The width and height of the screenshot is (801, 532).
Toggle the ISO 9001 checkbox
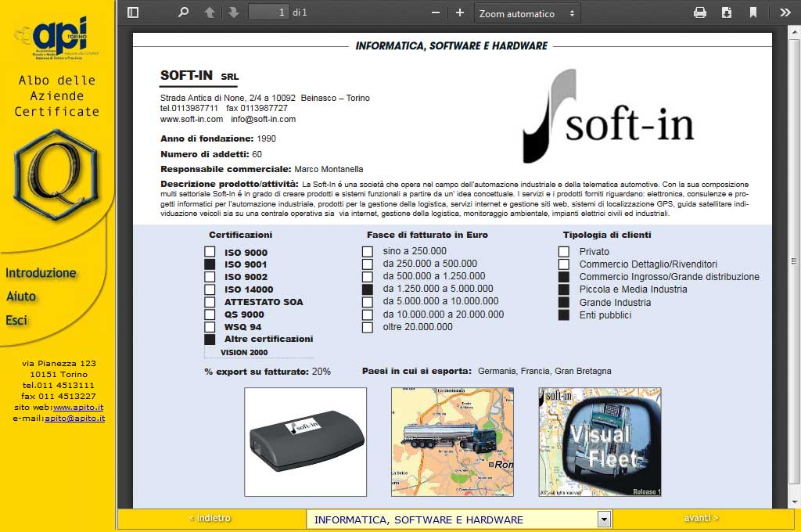pyautogui.click(x=210, y=264)
